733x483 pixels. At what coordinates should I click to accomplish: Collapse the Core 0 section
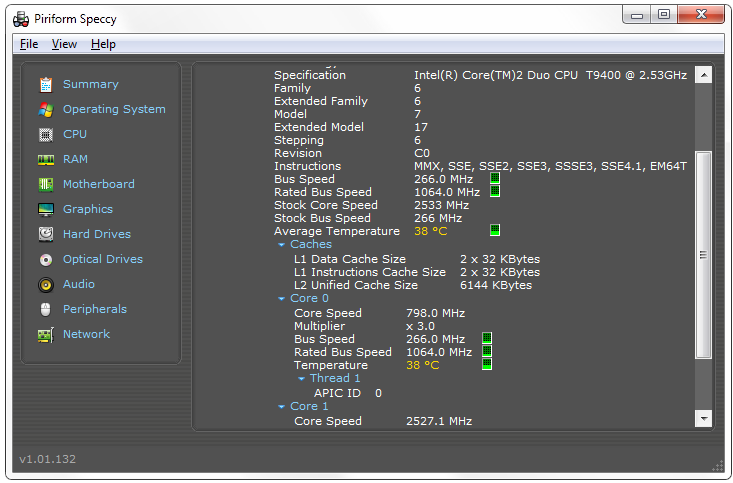click(x=281, y=298)
